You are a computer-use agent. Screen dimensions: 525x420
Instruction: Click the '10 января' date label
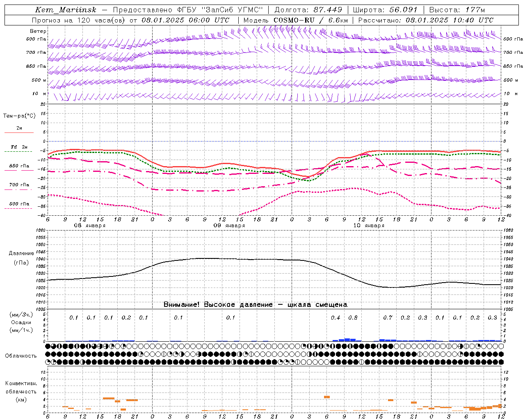(369, 226)
